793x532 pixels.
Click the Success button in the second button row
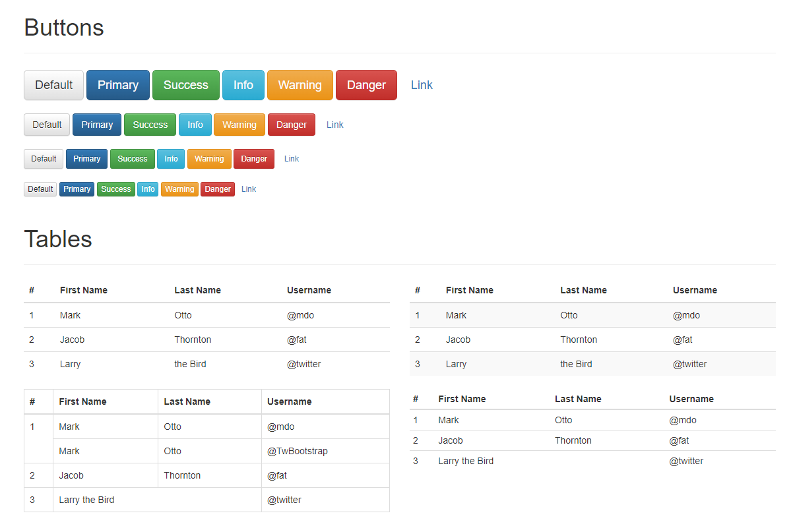(x=150, y=125)
